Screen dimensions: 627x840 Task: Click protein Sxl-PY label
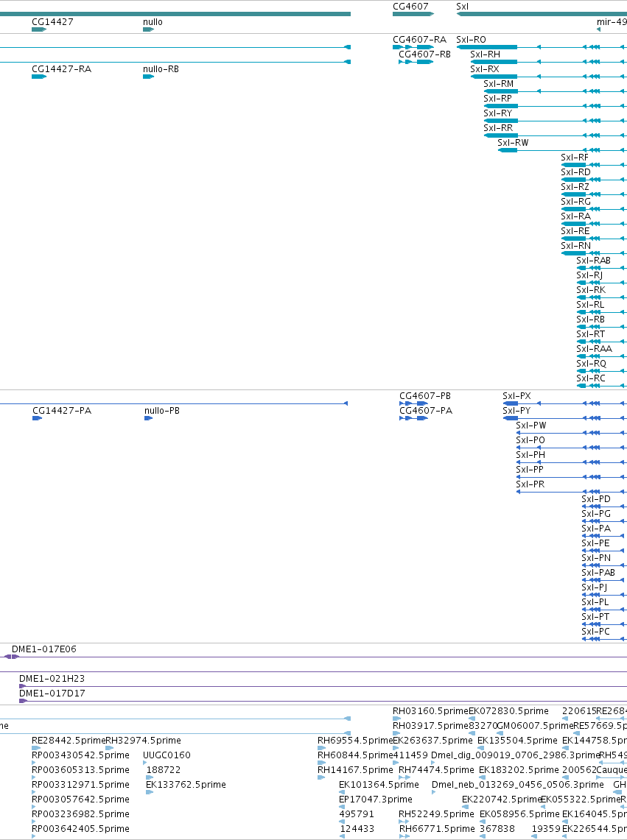point(516,411)
